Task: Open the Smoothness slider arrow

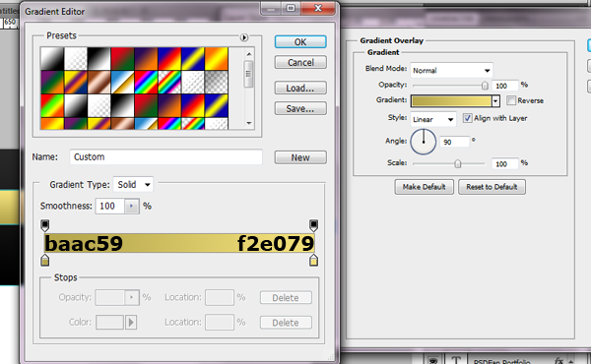Action: (132, 206)
